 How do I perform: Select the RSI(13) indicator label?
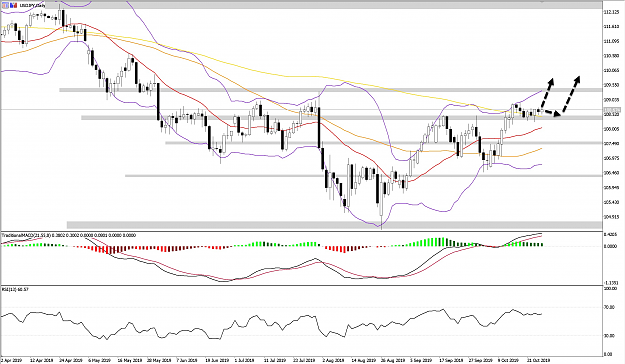click(15, 289)
